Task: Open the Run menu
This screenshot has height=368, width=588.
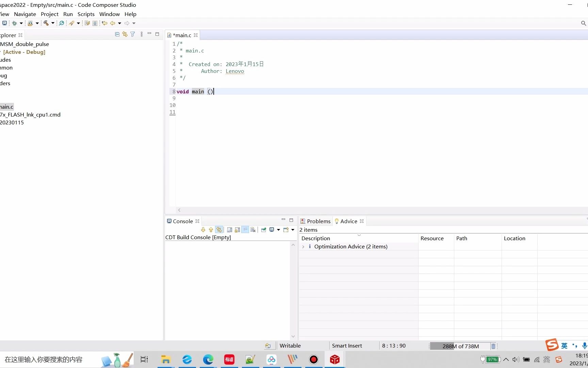Action: [x=68, y=14]
